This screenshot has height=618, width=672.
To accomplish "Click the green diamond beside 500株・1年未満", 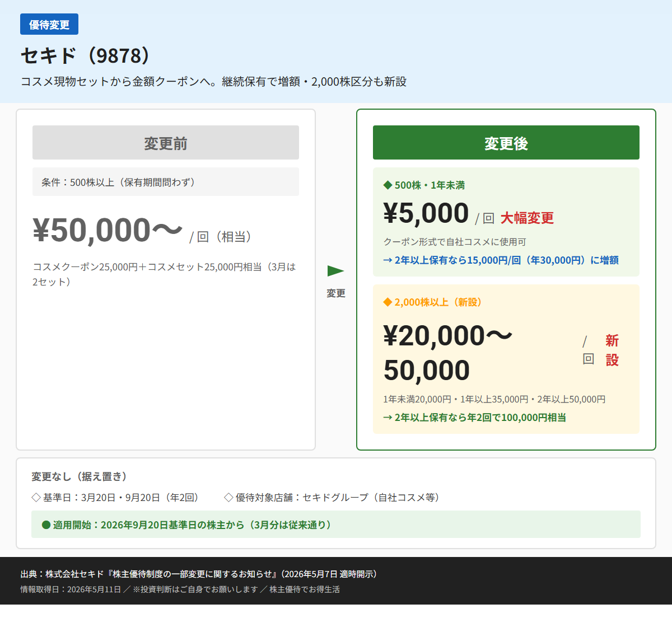I will point(388,185).
